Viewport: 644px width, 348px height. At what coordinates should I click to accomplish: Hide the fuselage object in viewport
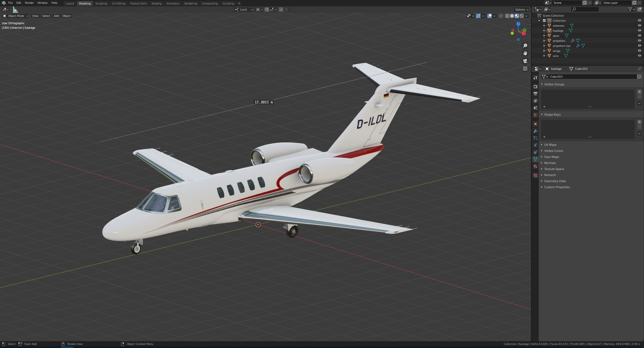639,30
